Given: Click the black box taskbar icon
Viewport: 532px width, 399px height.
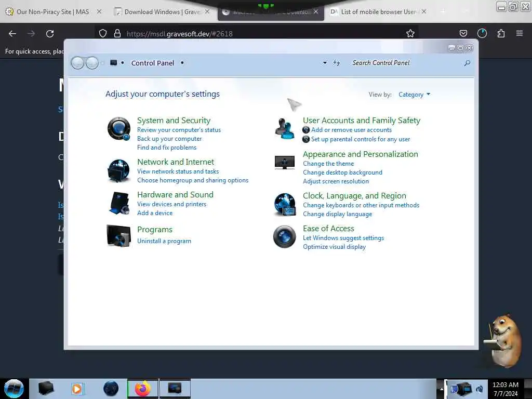Looking at the screenshot, I should click(46, 389).
